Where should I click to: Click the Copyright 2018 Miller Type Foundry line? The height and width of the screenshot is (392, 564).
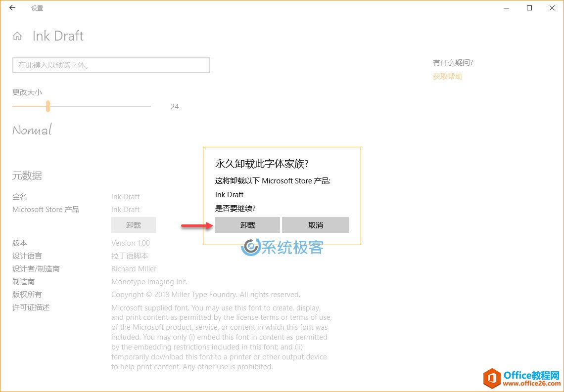point(206,295)
